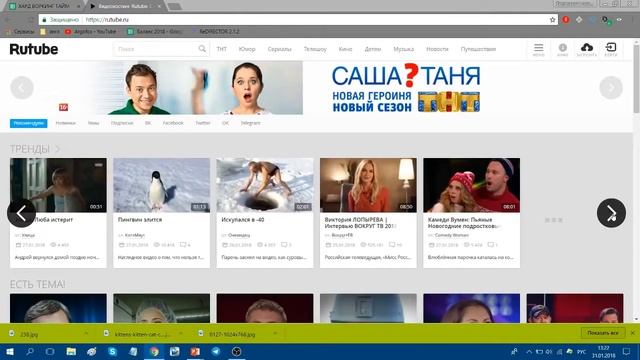Open the Сервисы bookmark
The height and width of the screenshot is (360, 640).
tap(21, 31)
